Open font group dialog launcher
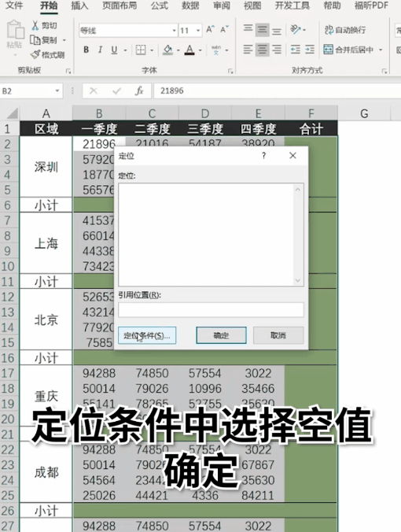 pos(230,71)
